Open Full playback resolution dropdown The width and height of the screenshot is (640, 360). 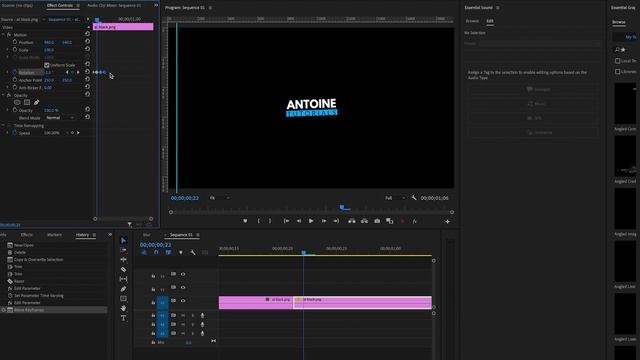[395, 198]
